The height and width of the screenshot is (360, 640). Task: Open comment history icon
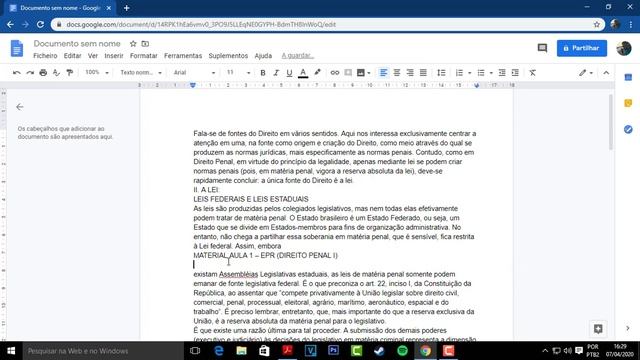542,48
